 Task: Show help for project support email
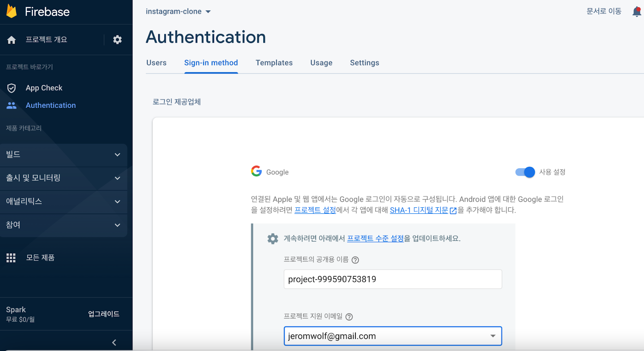tap(349, 317)
